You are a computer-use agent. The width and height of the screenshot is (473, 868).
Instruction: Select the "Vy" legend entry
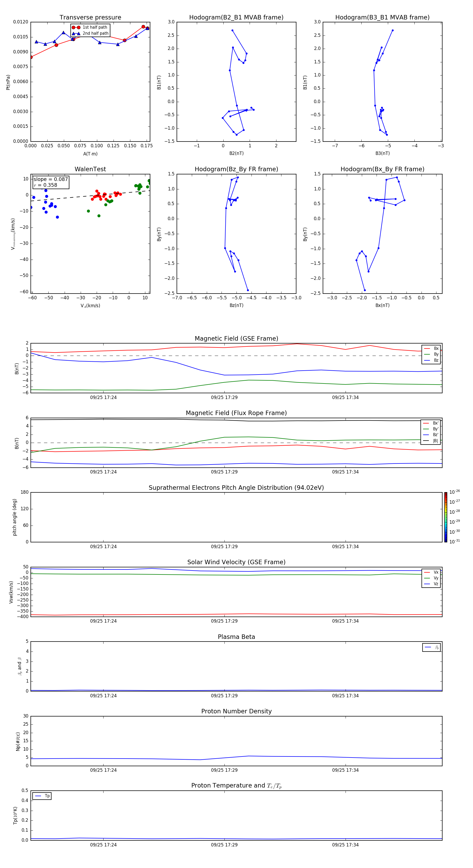(431, 578)
